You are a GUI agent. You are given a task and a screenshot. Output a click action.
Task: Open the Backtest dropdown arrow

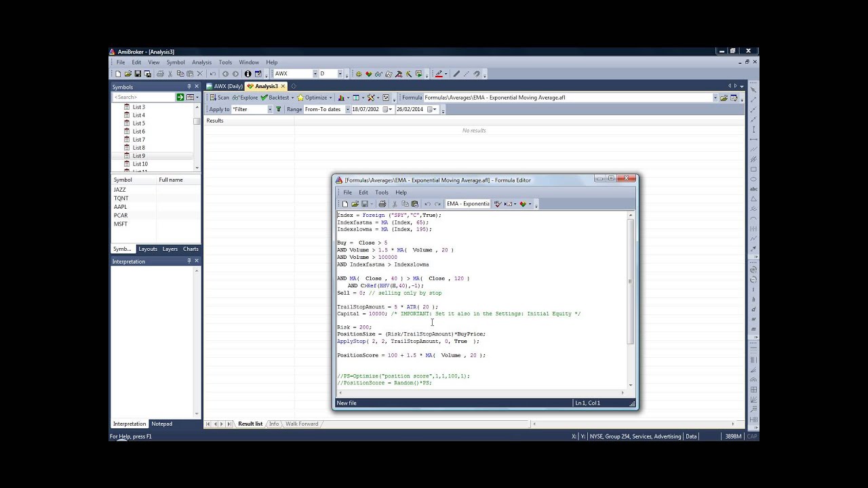pyautogui.click(x=292, y=98)
